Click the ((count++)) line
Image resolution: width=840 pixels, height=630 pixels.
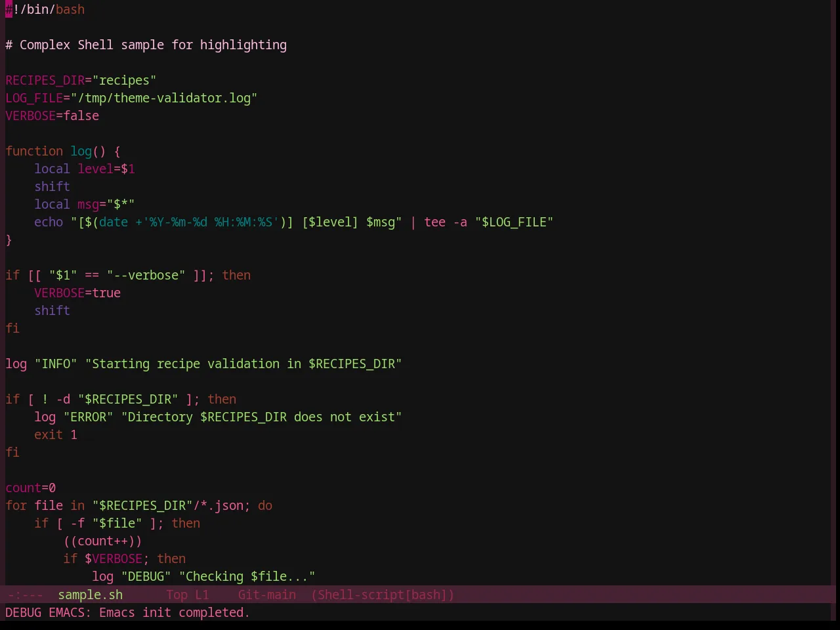click(x=102, y=541)
